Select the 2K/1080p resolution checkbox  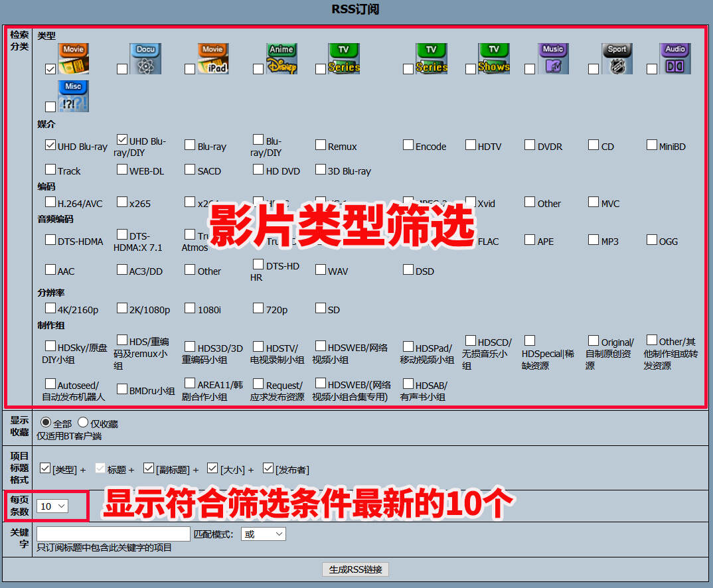point(122,309)
